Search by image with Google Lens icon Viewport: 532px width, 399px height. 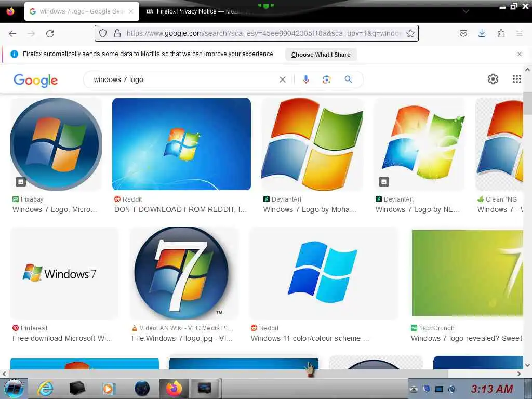coord(326,79)
